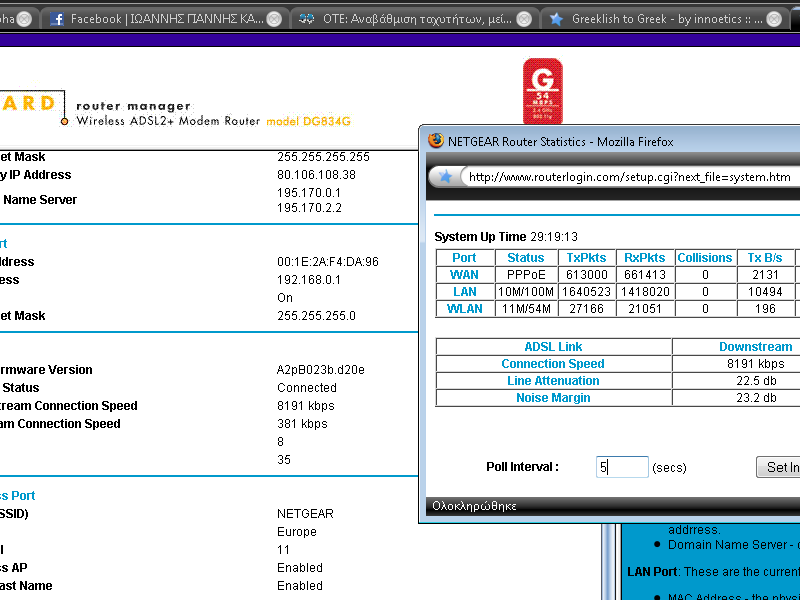800x600 pixels.
Task: Click the firmware version A2pB023b.d20e
Action: (x=320, y=369)
